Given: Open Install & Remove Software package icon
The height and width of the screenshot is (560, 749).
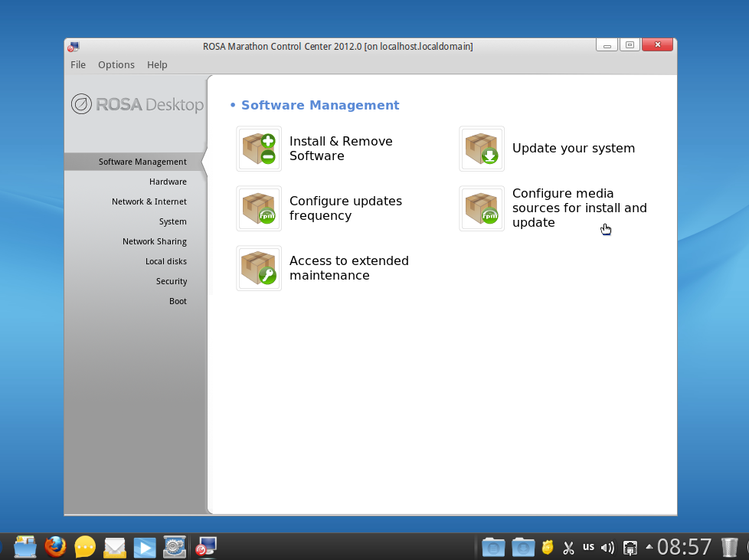Looking at the screenshot, I should point(259,149).
